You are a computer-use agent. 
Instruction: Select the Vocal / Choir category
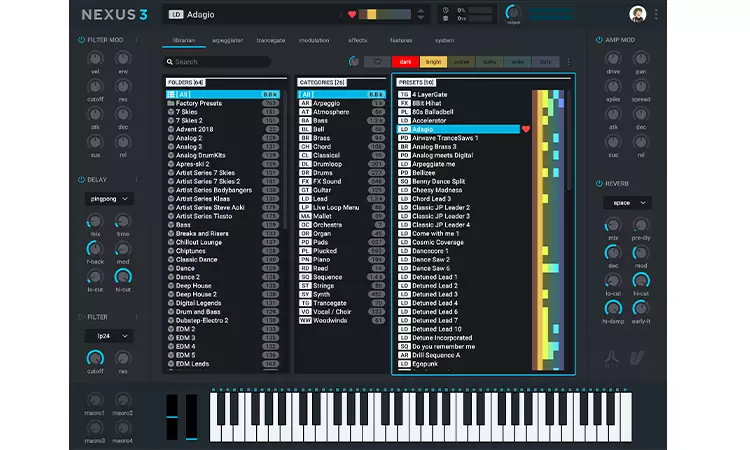coord(342,312)
